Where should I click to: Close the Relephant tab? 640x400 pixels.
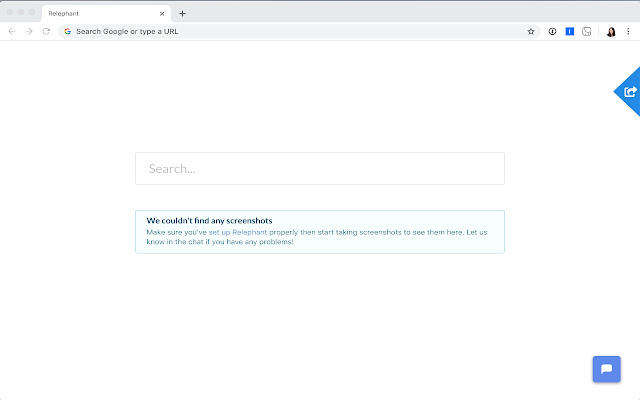click(x=162, y=13)
